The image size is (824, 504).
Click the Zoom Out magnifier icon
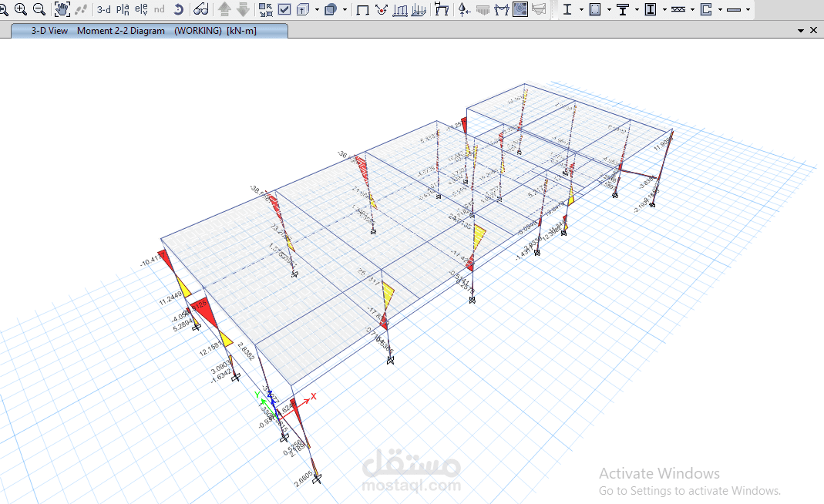point(39,9)
